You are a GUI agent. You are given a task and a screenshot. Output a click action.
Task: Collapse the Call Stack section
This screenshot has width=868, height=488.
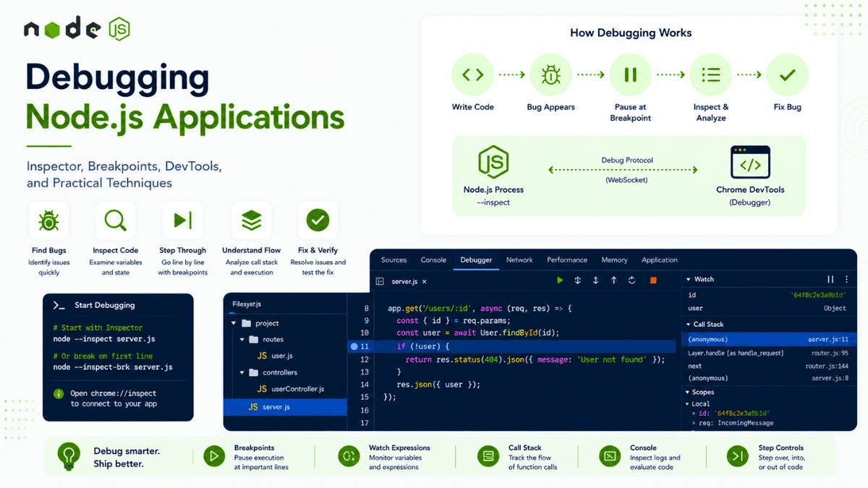point(689,324)
